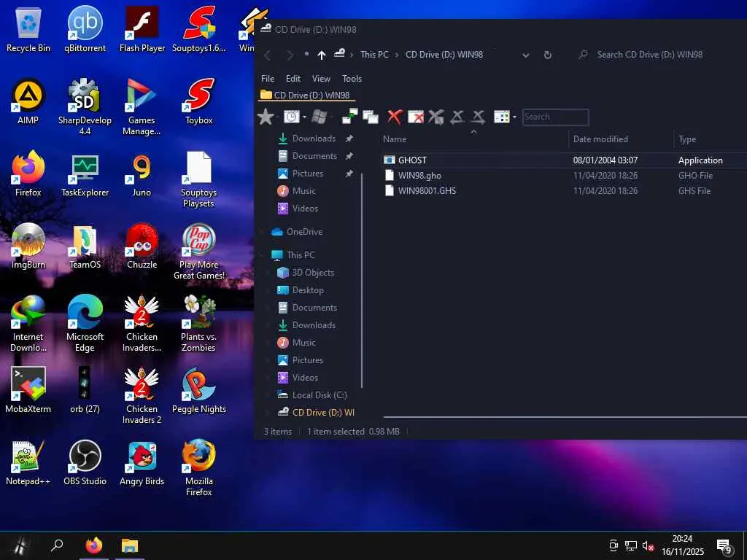Image resolution: width=747 pixels, height=560 pixels.
Task: Open the Windows-logo applications launcher button
Action: coord(320,117)
